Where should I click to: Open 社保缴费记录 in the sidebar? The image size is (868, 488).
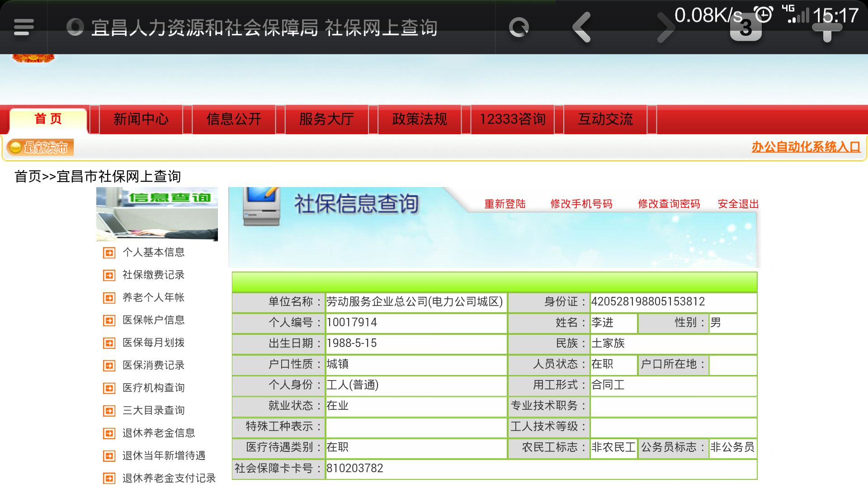point(153,275)
